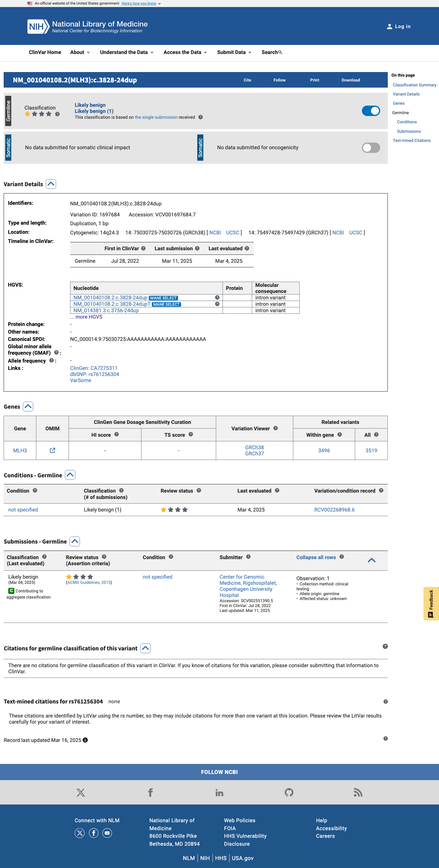The height and width of the screenshot is (868, 439).
Task: Click help icon next to Variation Viewer
Action: 276,428
